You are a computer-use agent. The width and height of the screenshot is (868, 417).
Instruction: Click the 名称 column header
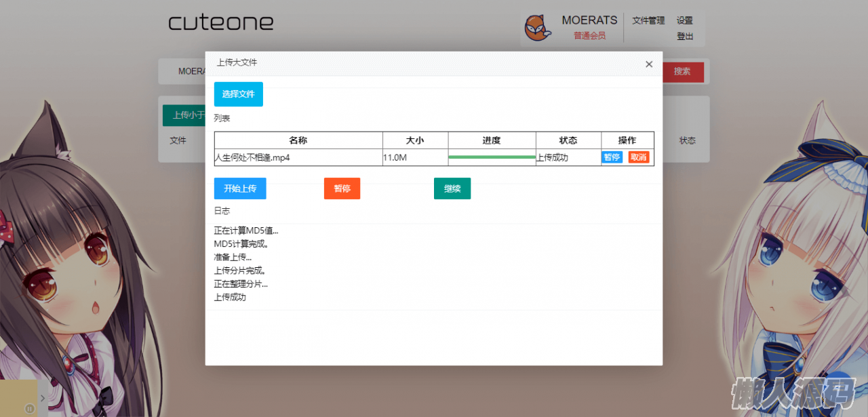click(x=298, y=140)
